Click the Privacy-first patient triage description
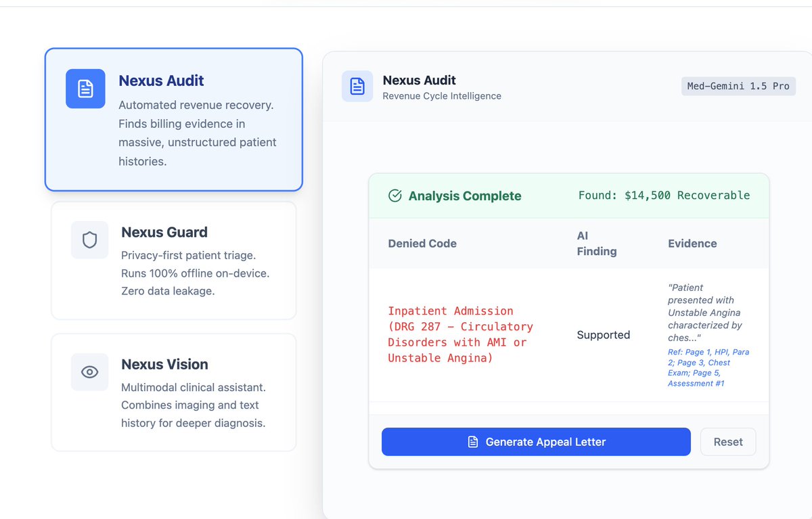Image resolution: width=812 pixels, height=519 pixels. [195, 273]
